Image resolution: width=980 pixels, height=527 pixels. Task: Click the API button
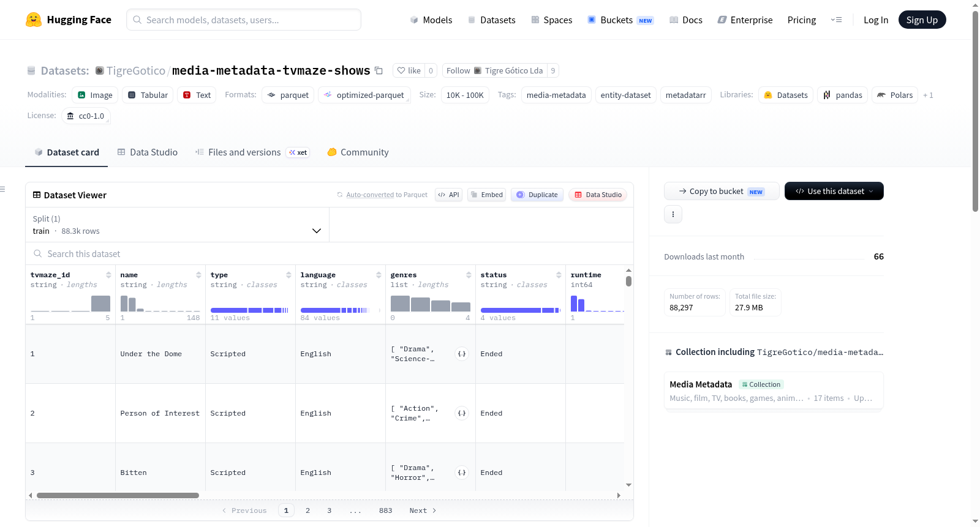pyautogui.click(x=448, y=195)
